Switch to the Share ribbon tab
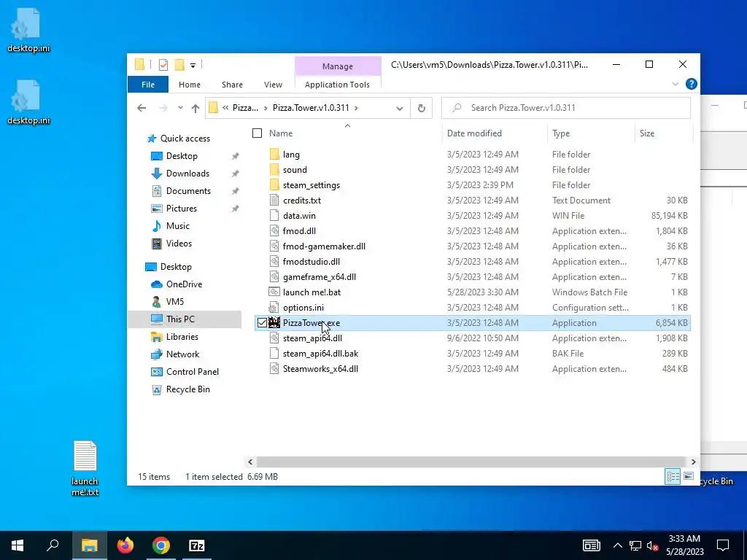This screenshot has height=560, width=747. [x=232, y=85]
